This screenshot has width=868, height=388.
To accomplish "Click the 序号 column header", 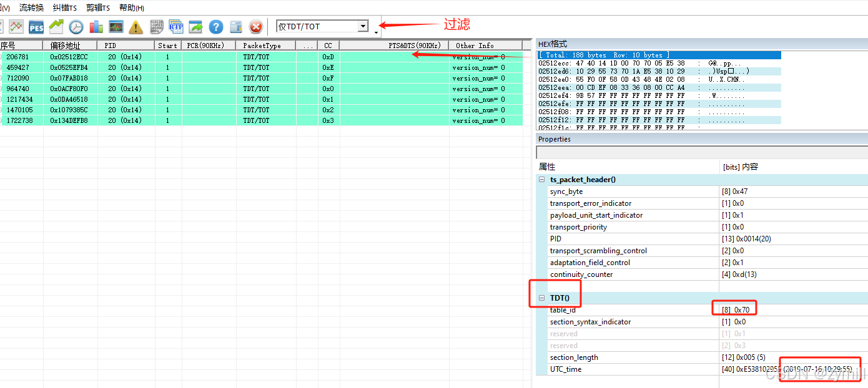I will point(21,46).
